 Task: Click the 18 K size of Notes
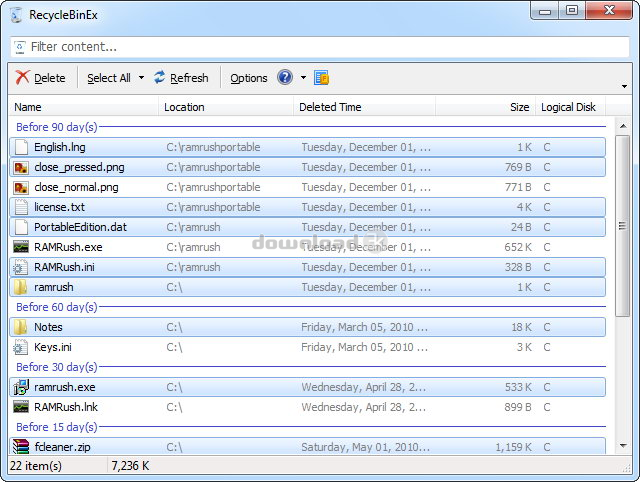point(521,327)
